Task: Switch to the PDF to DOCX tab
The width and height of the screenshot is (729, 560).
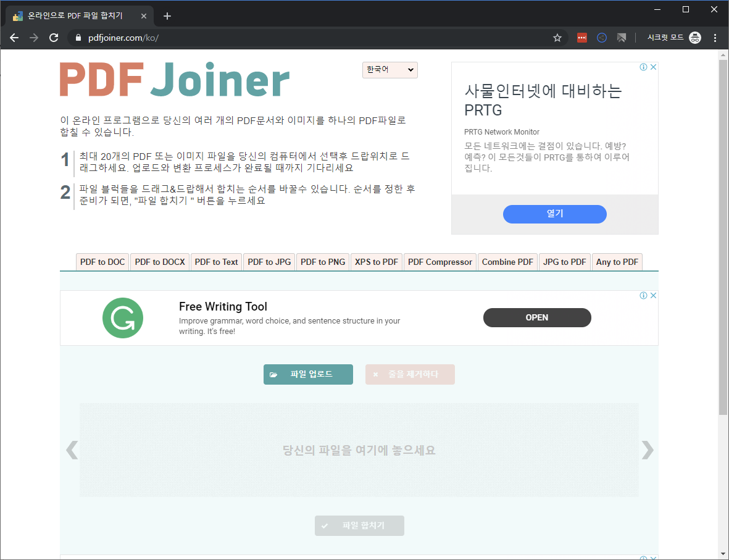Action: click(x=160, y=262)
